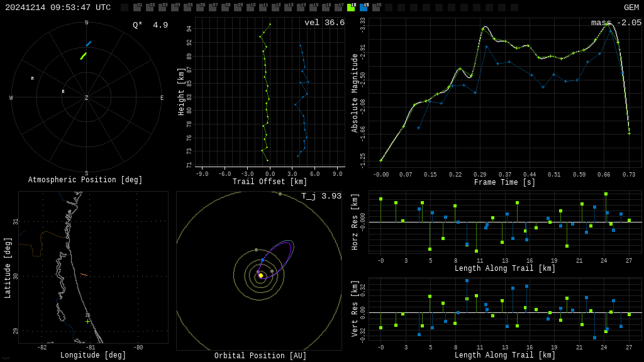Click the zenith Z marker on polar plot

(x=86, y=98)
